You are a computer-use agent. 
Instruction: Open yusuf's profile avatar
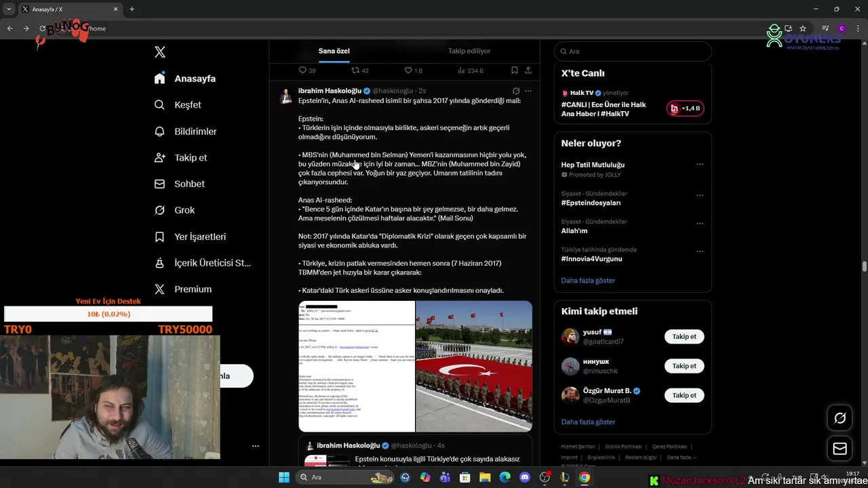click(570, 337)
